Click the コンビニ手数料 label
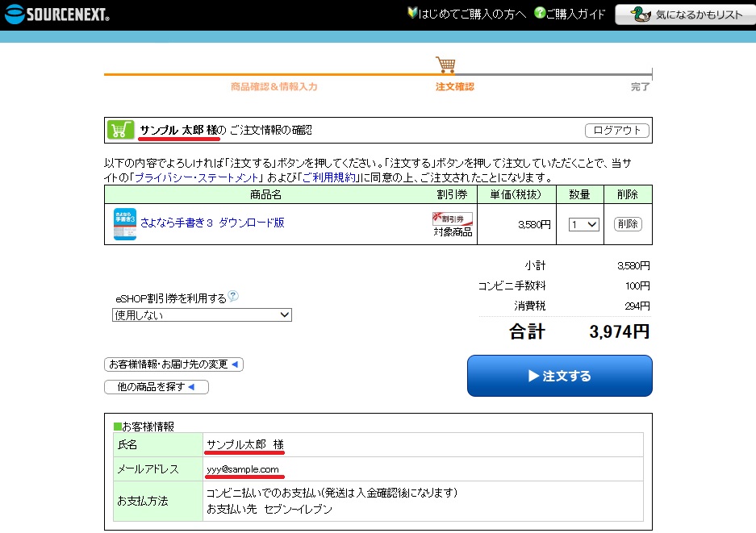756x533 pixels. tap(512, 285)
